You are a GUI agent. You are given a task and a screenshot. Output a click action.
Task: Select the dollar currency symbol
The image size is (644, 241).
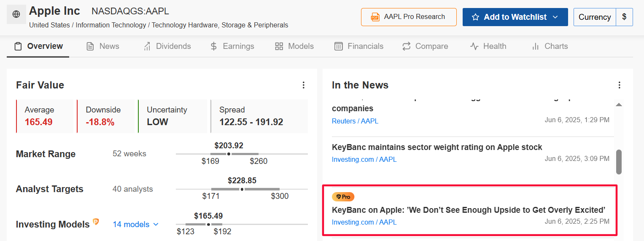click(624, 17)
